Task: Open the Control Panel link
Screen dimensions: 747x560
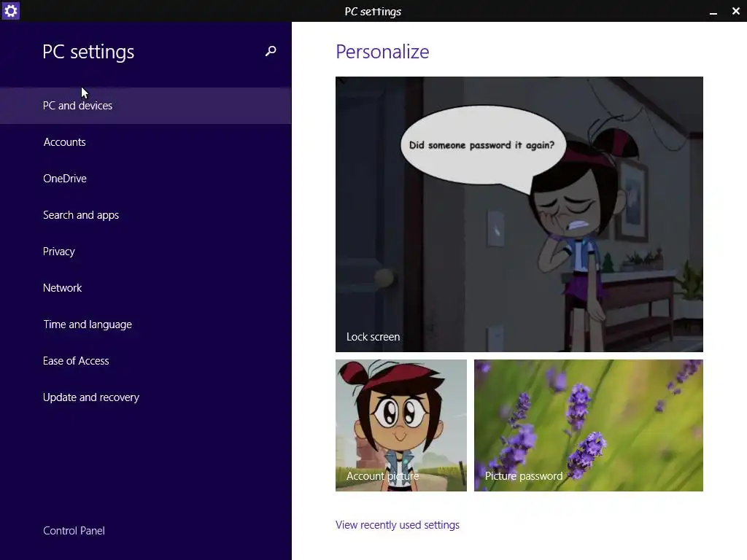Action: tap(74, 531)
